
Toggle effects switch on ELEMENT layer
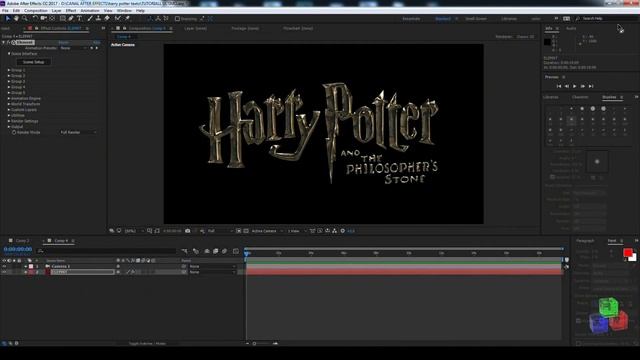pyautogui.click(x=133, y=272)
